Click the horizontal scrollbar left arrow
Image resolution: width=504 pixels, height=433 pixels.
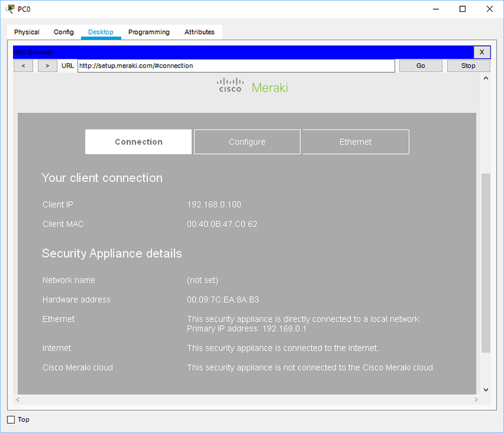(x=18, y=400)
